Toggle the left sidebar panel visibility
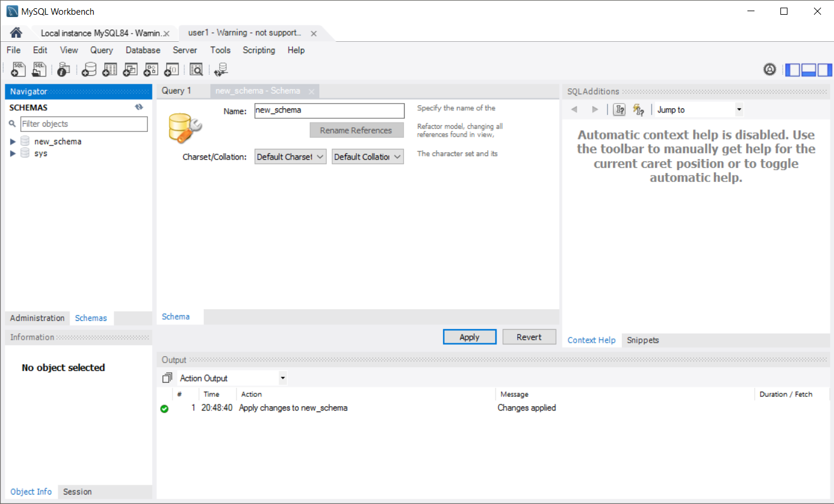Viewport: 834px width, 504px height. pos(793,70)
